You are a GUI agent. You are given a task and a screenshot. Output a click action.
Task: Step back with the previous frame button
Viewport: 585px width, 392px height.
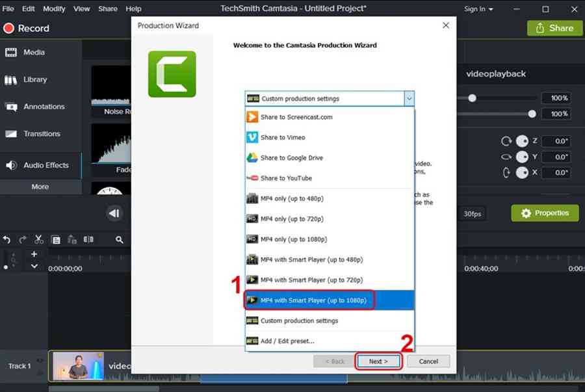[x=114, y=213]
